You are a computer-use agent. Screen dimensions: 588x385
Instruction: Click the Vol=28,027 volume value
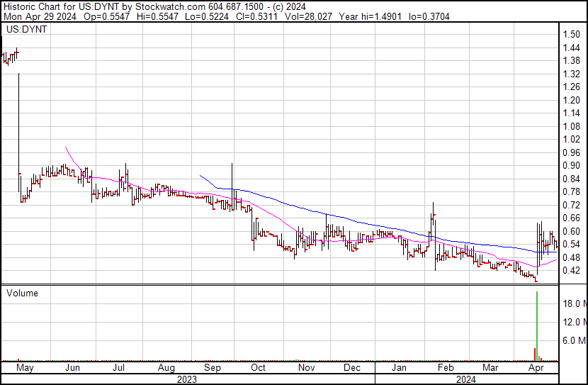pos(308,16)
